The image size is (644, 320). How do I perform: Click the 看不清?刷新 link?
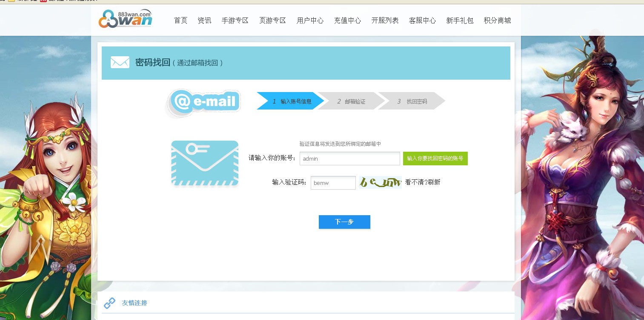[423, 182]
